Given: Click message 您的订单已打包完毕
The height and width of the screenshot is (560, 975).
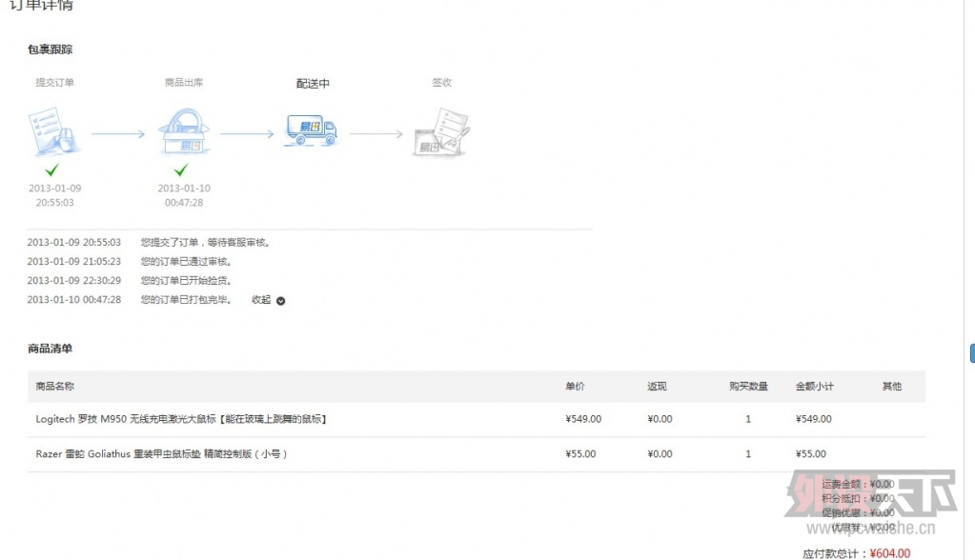Looking at the screenshot, I should pyautogui.click(x=187, y=300).
